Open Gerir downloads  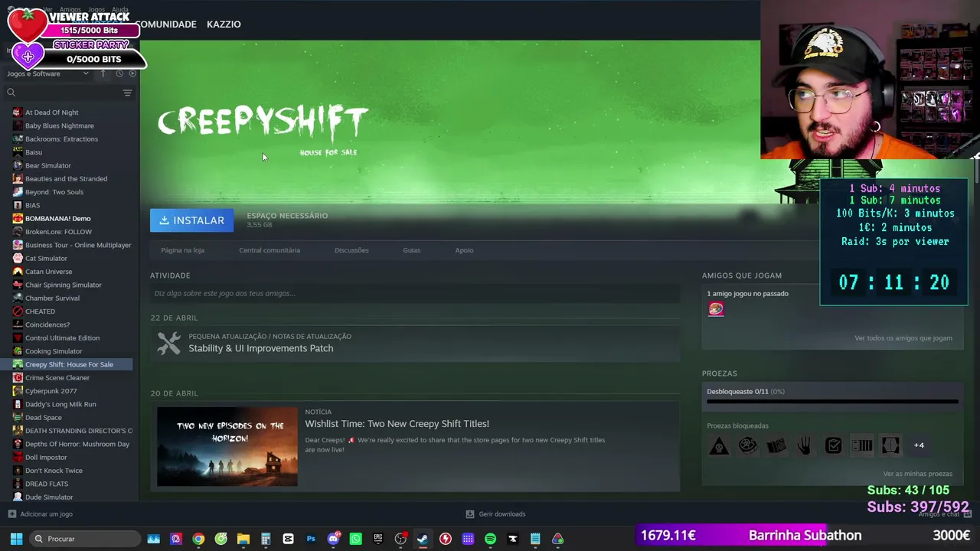pos(495,514)
